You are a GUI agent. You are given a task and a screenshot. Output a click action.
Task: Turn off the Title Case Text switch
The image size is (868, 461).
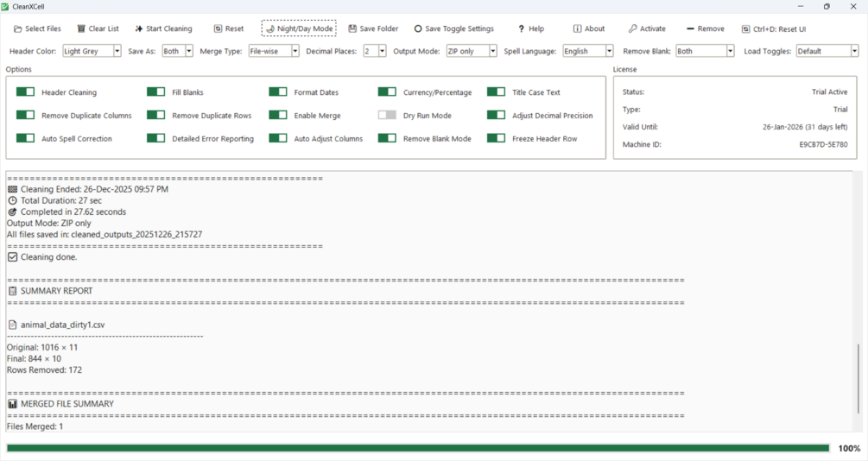[497, 92]
